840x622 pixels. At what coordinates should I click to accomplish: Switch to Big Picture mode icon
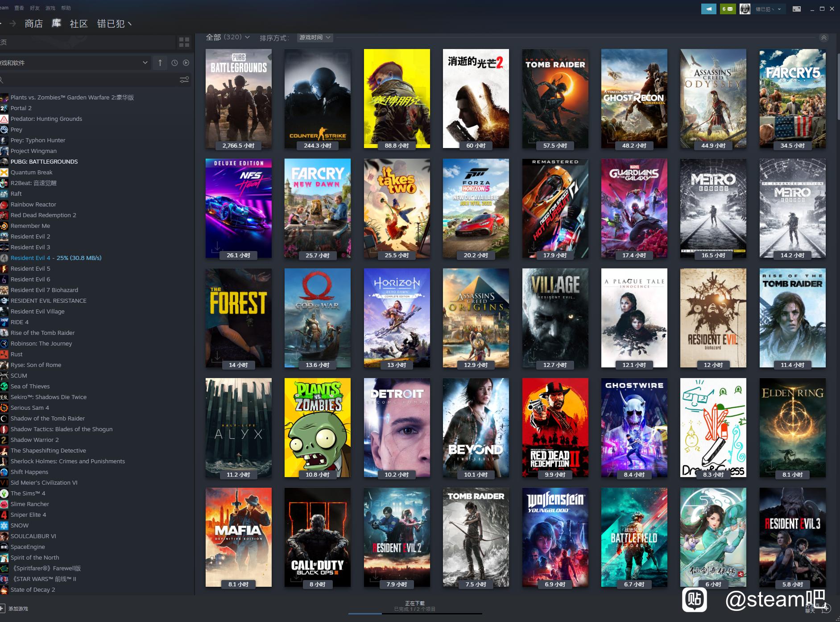coord(796,9)
